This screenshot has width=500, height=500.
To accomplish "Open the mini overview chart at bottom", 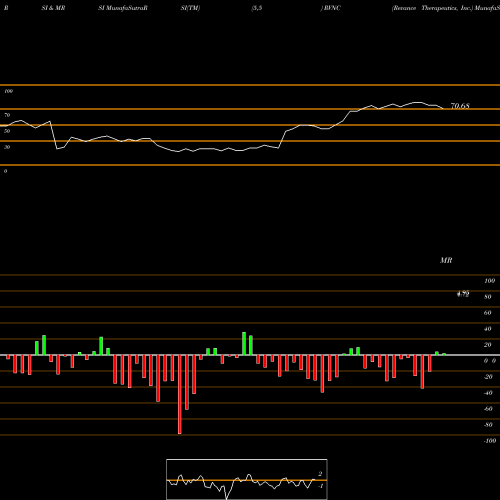I will pyautogui.click(x=247, y=479).
